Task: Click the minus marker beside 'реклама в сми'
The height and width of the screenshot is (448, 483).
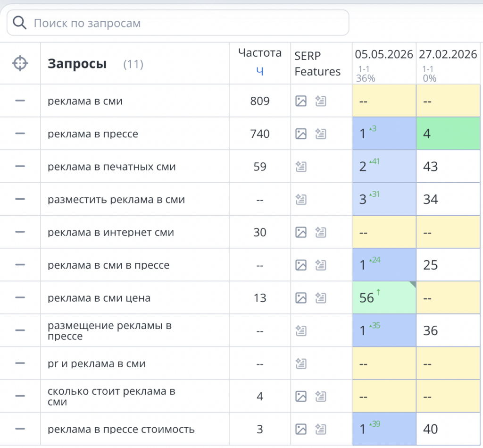Action: click(x=20, y=101)
